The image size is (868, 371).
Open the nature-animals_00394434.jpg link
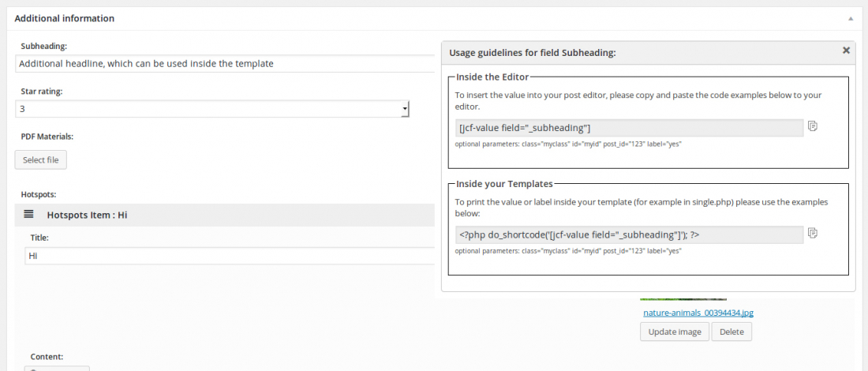(698, 313)
